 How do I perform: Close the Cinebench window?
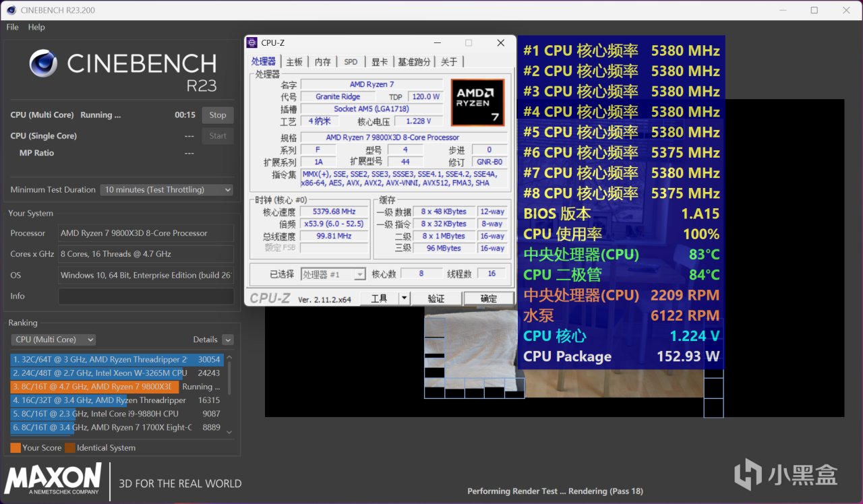(846, 10)
